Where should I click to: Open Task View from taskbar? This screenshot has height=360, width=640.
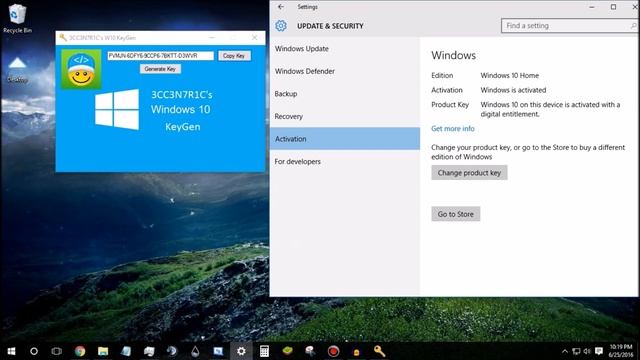(57, 351)
